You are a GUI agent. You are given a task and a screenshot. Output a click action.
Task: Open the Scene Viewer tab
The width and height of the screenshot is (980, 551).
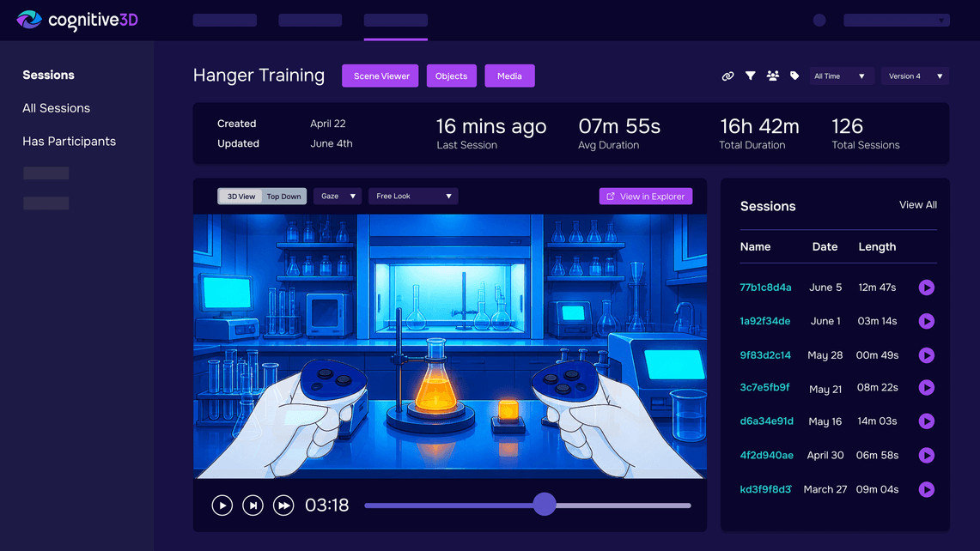pos(380,76)
